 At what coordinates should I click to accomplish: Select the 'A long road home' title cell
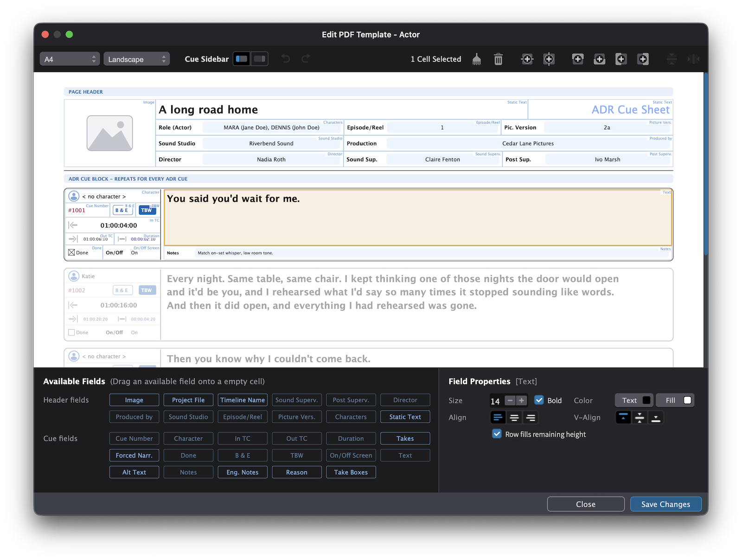point(342,109)
